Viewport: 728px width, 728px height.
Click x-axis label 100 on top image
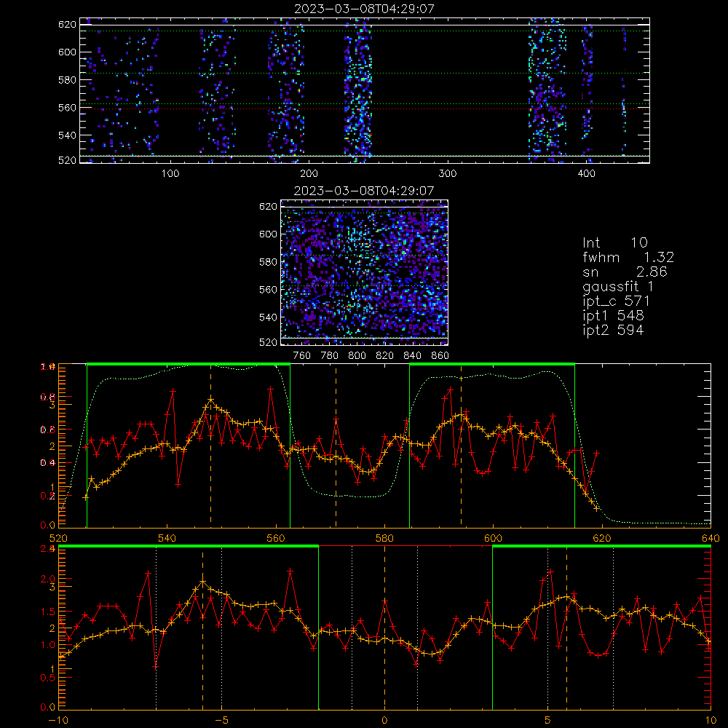point(170,174)
